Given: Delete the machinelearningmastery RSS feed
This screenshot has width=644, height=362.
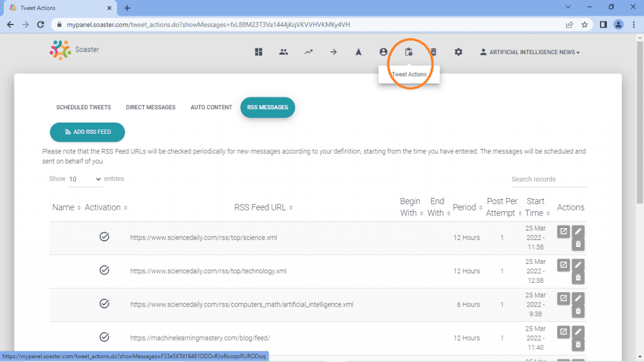Looking at the screenshot, I should click(x=579, y=345).
